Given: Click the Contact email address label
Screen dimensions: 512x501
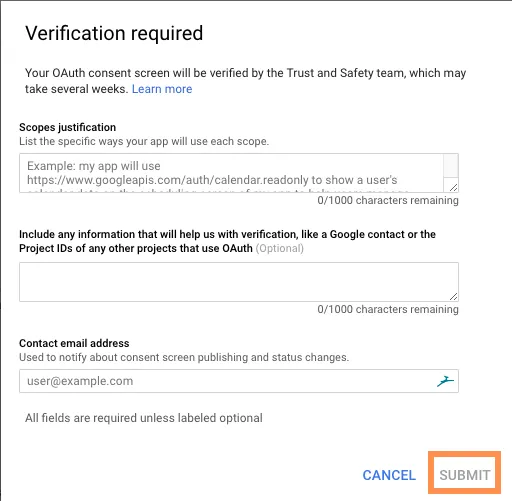Looking at the screenshot, I should (74, 343).
